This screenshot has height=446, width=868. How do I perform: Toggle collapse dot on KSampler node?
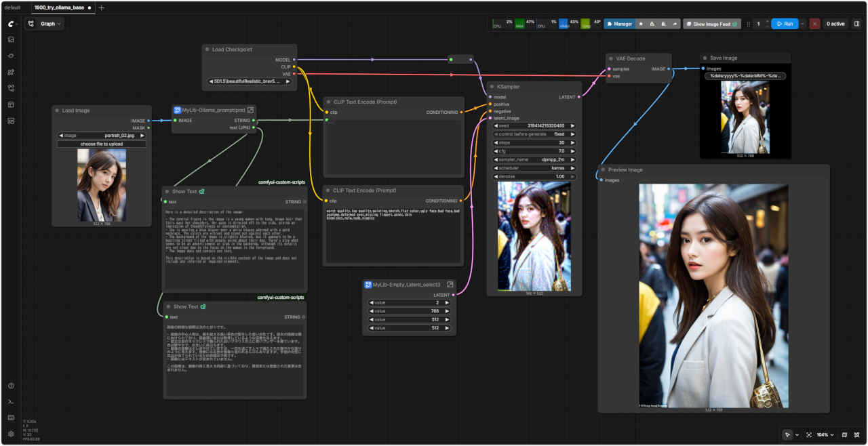coord(492,87)
